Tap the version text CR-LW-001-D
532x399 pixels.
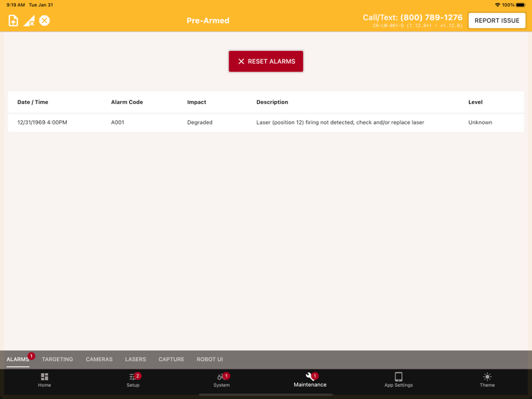(x=417, y=25)
